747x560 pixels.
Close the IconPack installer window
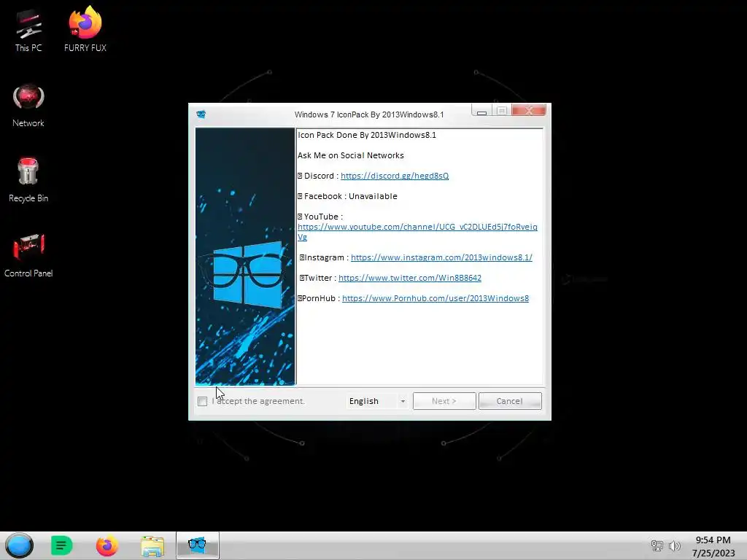[529, 111]
